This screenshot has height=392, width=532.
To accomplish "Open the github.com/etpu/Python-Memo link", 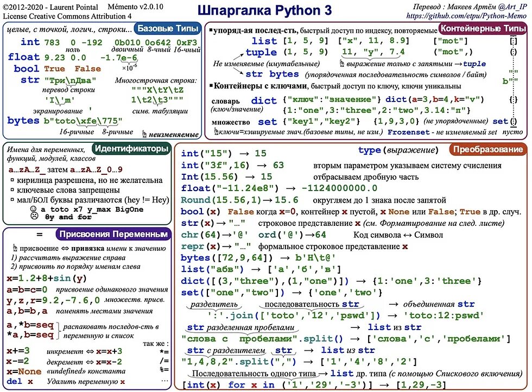I will pyautogui.click(x=466, y=16).
